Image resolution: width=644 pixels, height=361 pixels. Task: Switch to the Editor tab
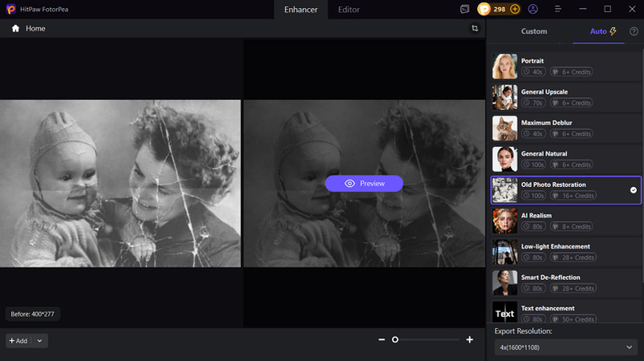[349, 10]
